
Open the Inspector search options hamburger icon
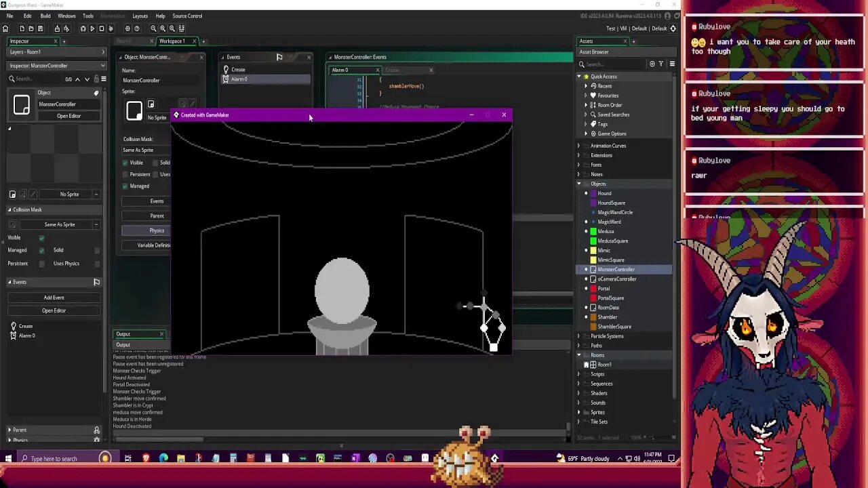coord(103,79)
